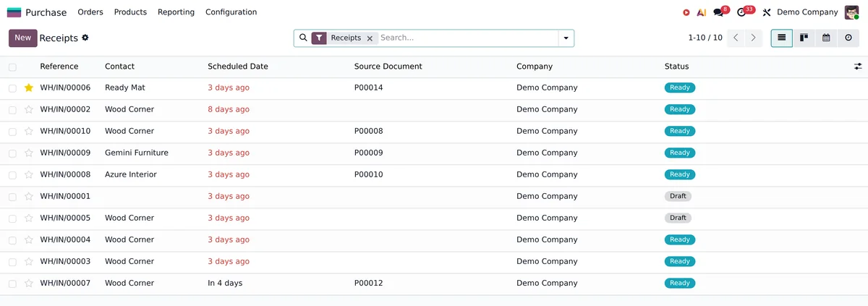Image resolution: width=868 pixels, height=306 pixels.
Task: Open the user avatar menu
Action: (x=851, y=12)
